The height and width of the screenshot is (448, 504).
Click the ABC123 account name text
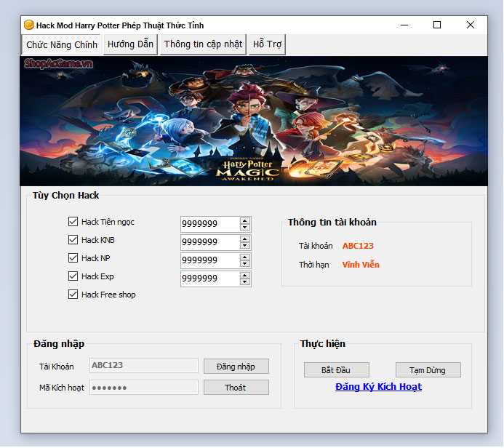(x=358, y=246)
